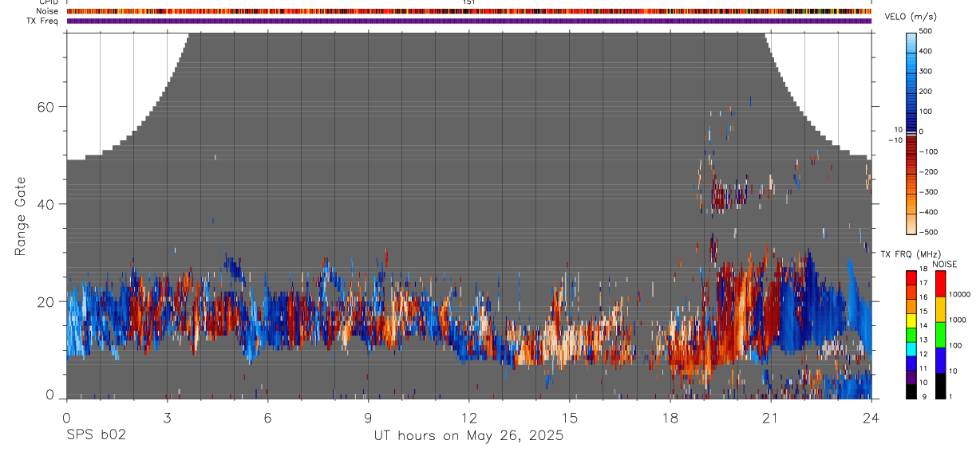Click the 1000 NOISE scale label
This screenshot has height=452, width=980.
point(957,319)
